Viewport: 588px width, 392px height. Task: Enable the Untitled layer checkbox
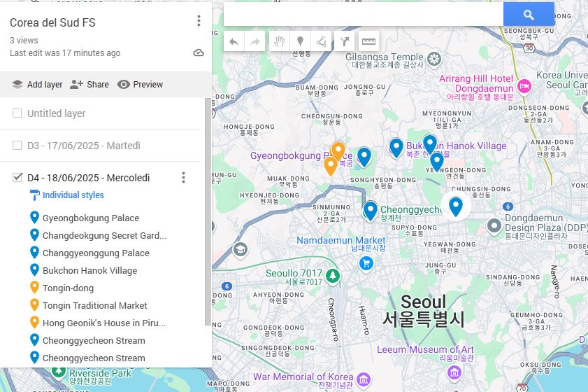17,113
